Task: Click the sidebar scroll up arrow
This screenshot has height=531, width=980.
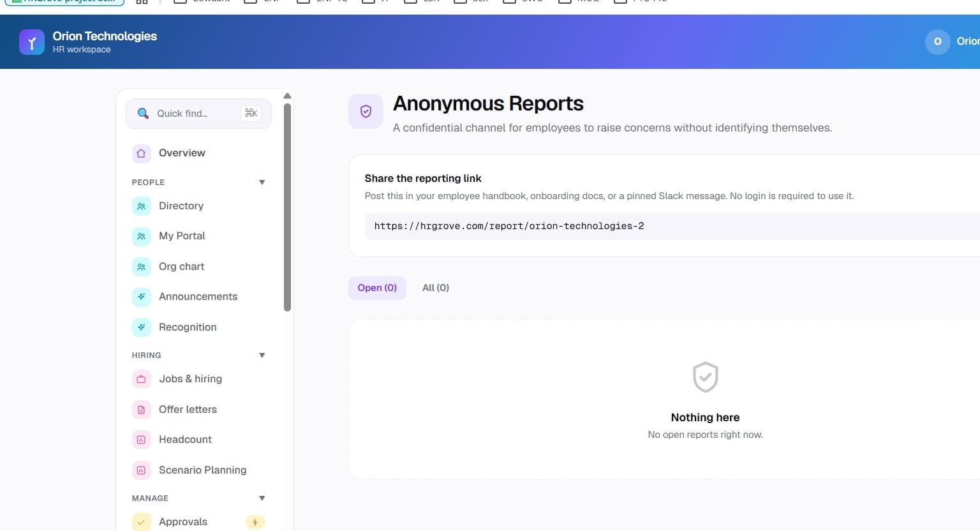Action: (287, 96)
